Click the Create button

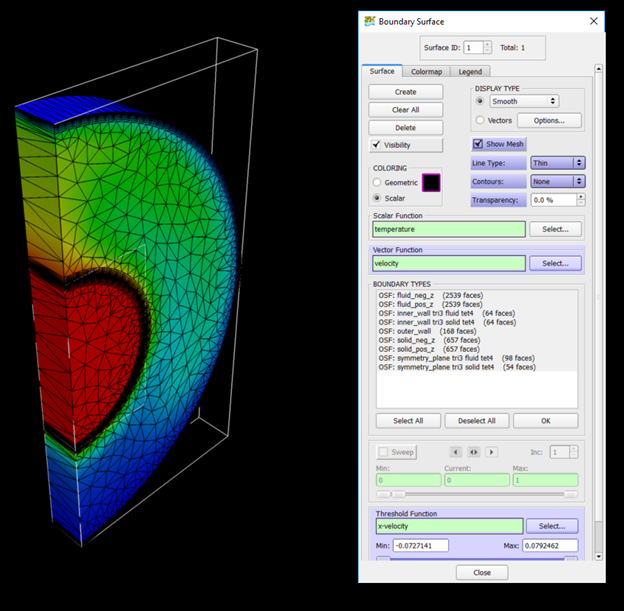(x=405, y=92)
